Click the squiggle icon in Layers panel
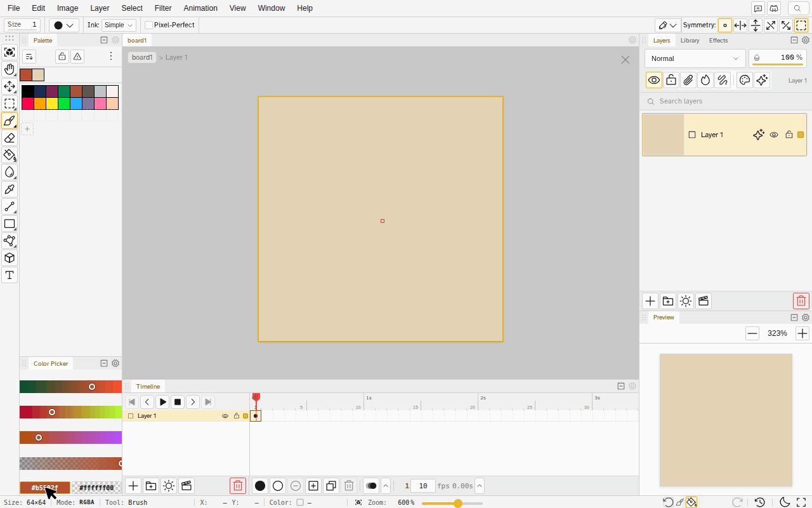This screenshot has width=812, height=508. click(x=723, y=80)
